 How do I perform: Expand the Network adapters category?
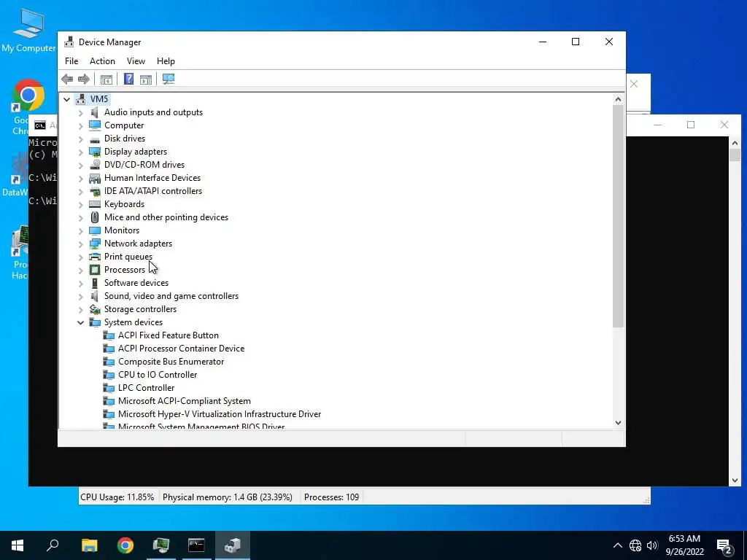(x=80, y=244)
